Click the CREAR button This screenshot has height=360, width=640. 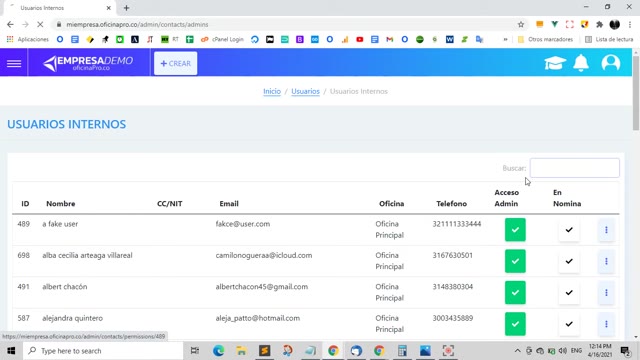point(176,63)
